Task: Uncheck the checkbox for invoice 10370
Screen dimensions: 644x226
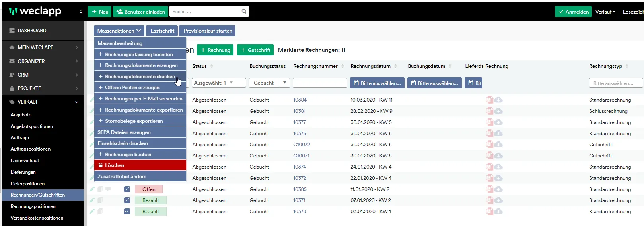Action: click(127, 211)
